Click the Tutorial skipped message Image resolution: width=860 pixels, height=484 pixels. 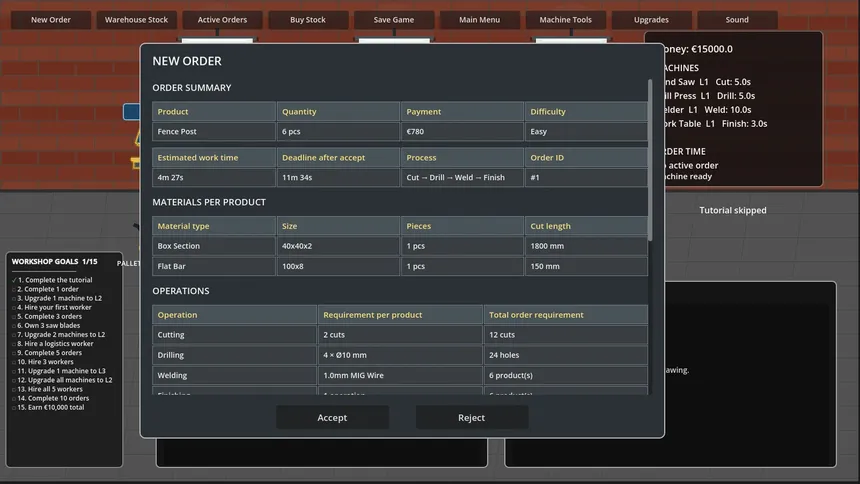click(733, 210)
